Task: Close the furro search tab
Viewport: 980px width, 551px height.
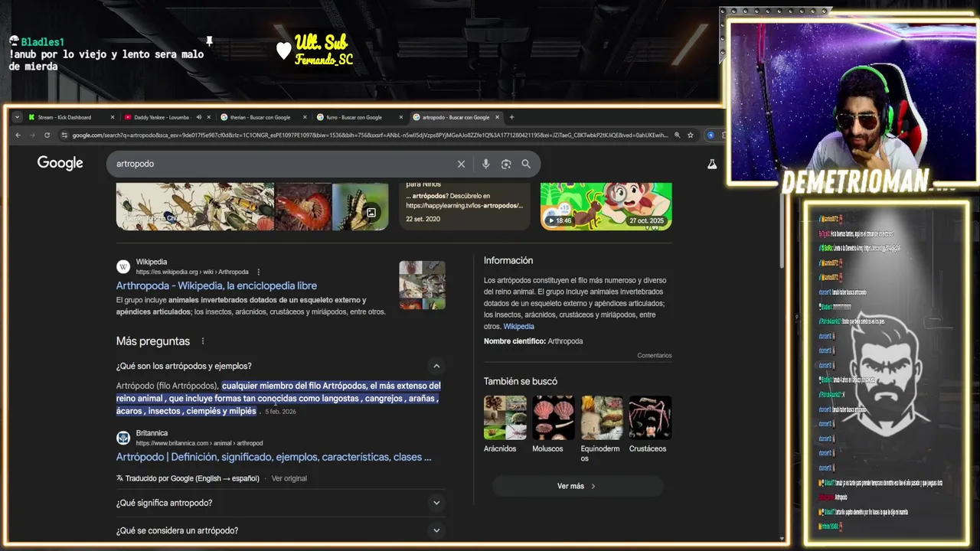Action: coord(400,117)
